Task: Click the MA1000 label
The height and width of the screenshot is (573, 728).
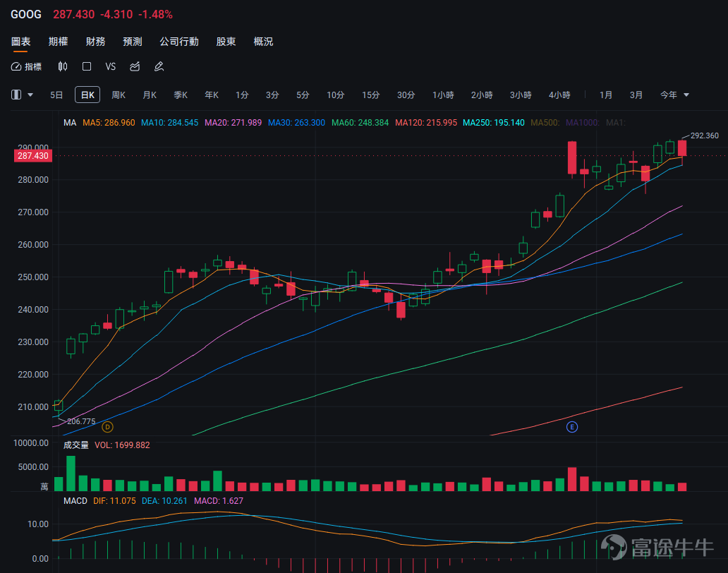Action: click(x=583, y=123)
